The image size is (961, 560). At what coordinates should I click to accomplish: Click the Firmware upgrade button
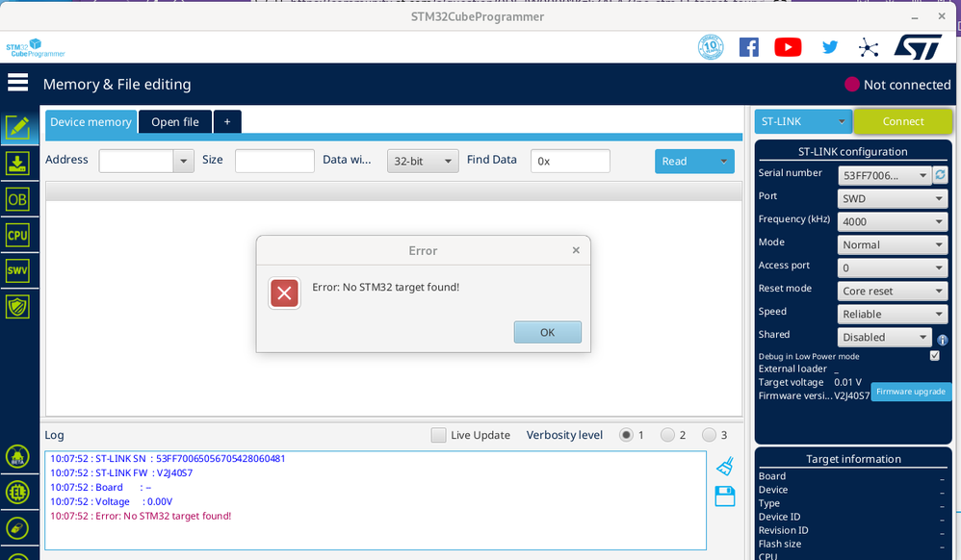pyautogui.click(x=911, y=392)
